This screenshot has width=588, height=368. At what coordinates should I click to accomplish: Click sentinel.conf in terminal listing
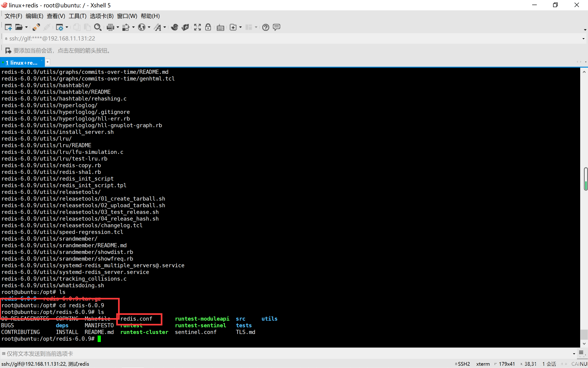coord(196,332)
